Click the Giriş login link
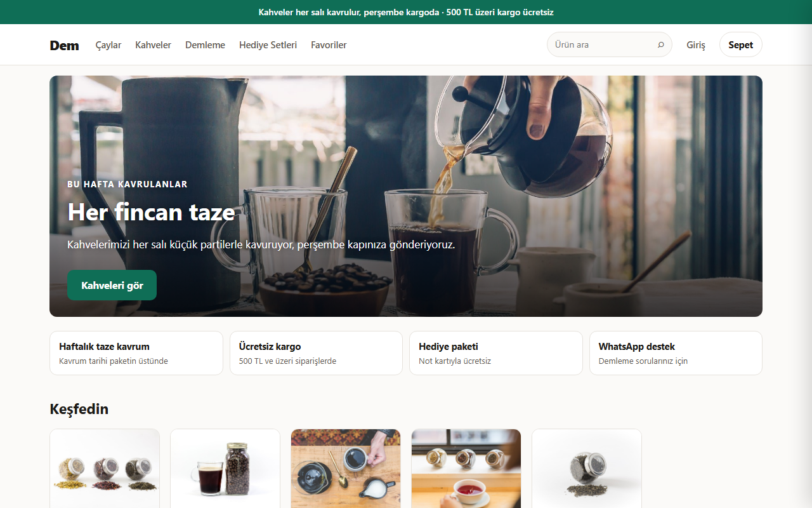 point(696,45)
